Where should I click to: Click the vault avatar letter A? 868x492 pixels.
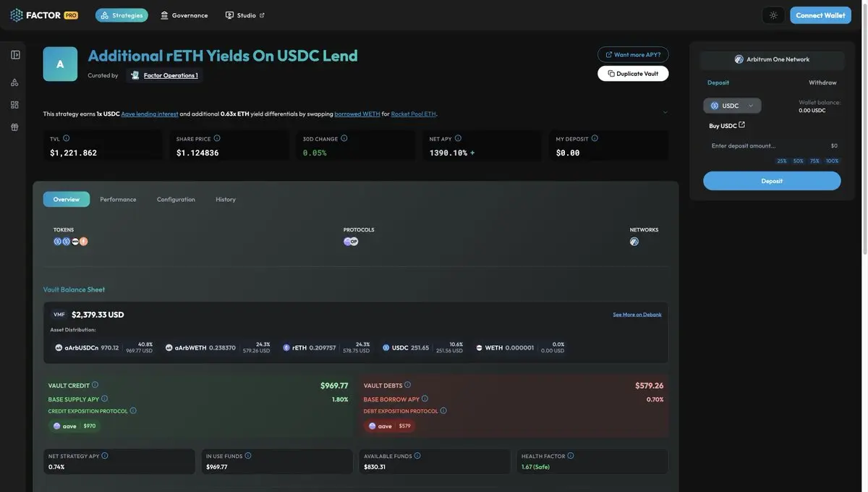(x=60, y=64)
